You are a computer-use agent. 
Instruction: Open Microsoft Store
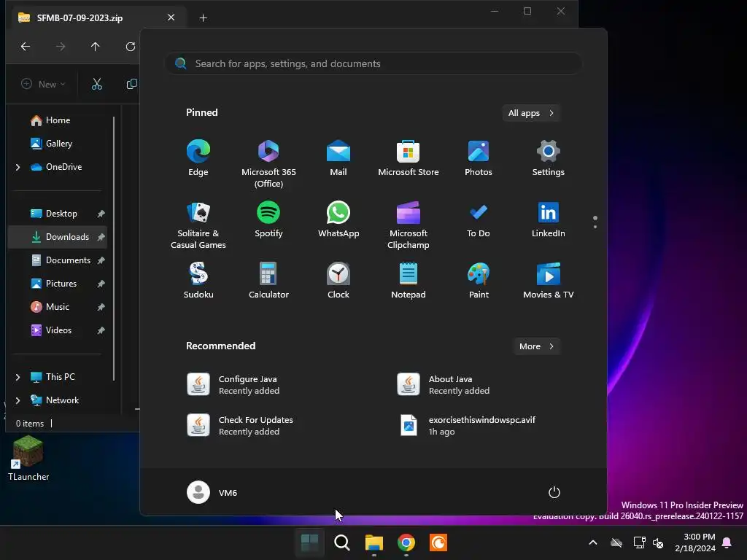[409, 158]
